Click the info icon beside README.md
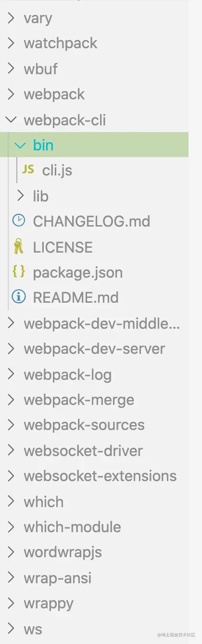 tap(19, 297)
